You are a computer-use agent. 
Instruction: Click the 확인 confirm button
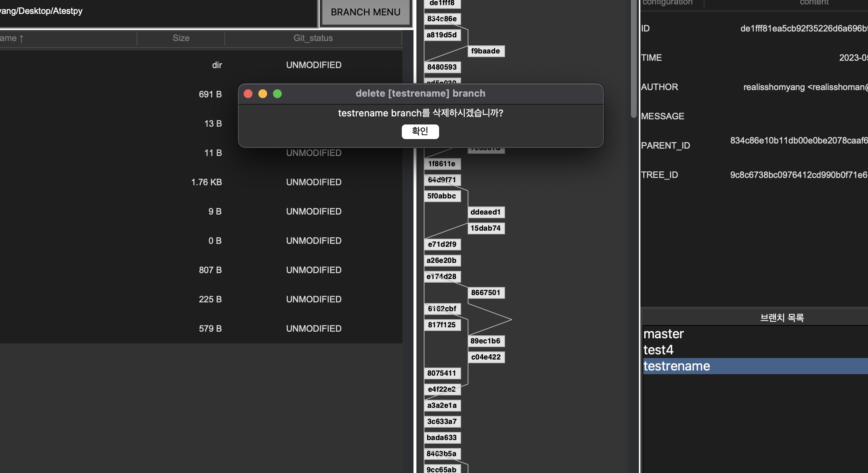[x=420, y=131]
